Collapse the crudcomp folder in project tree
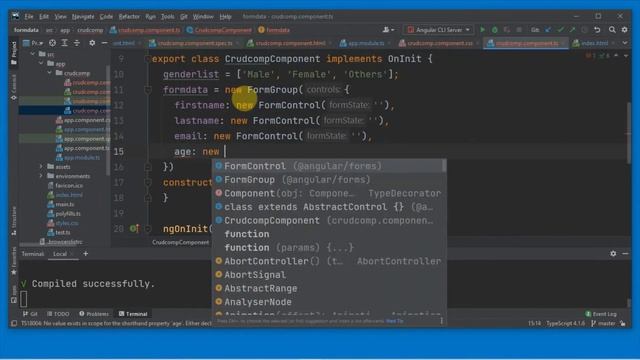The image size is (640, 360). coord(49,73)
